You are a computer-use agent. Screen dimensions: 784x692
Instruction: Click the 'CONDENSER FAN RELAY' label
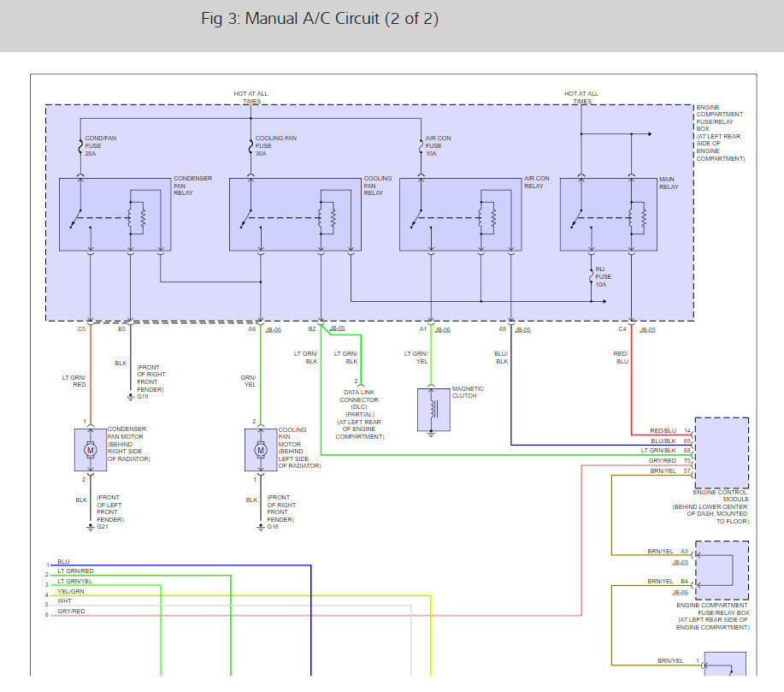(x=192, y=186)
